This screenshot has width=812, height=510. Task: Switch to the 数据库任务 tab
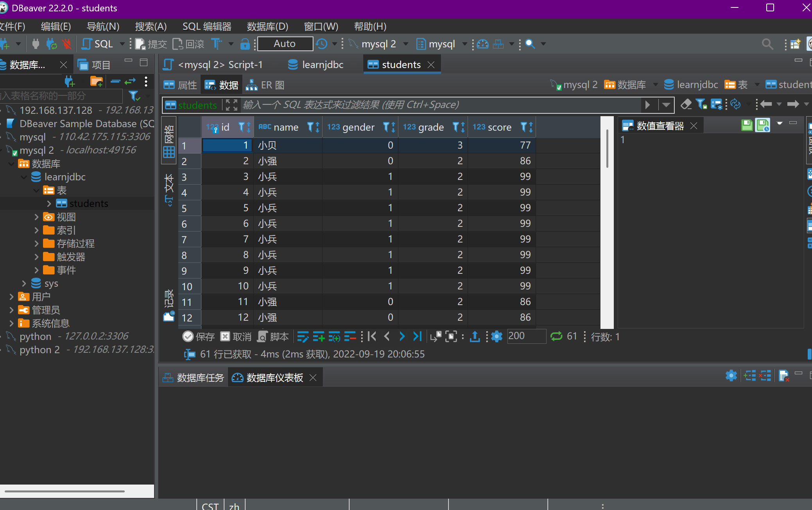[194, 377]
